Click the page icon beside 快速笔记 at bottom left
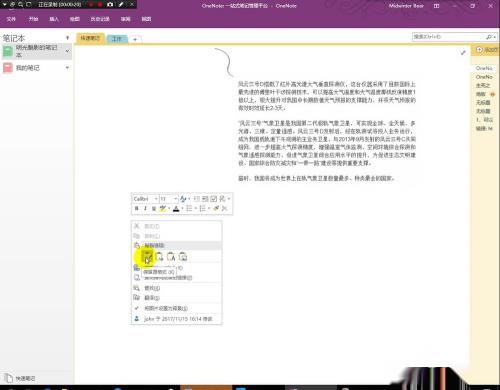Image resolution: width=500 pixels, height=390 pixels. coord(9,378)
